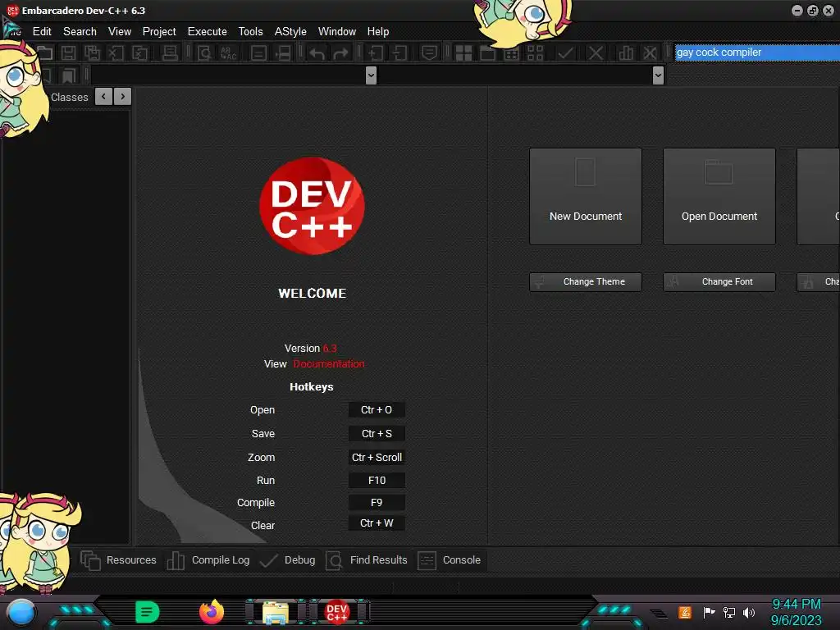Click the green document app taskbar icon

pyautogui.click(x=148, y=612)
